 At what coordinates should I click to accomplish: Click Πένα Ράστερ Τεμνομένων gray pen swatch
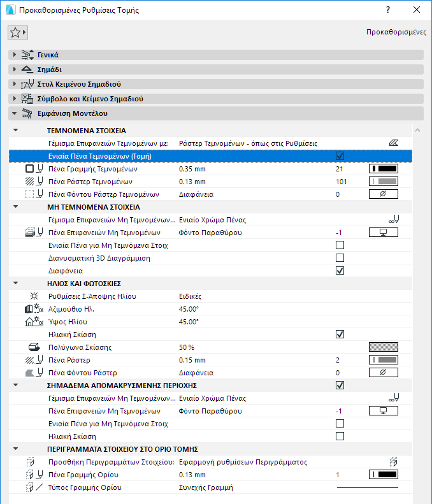click(384, 182)
